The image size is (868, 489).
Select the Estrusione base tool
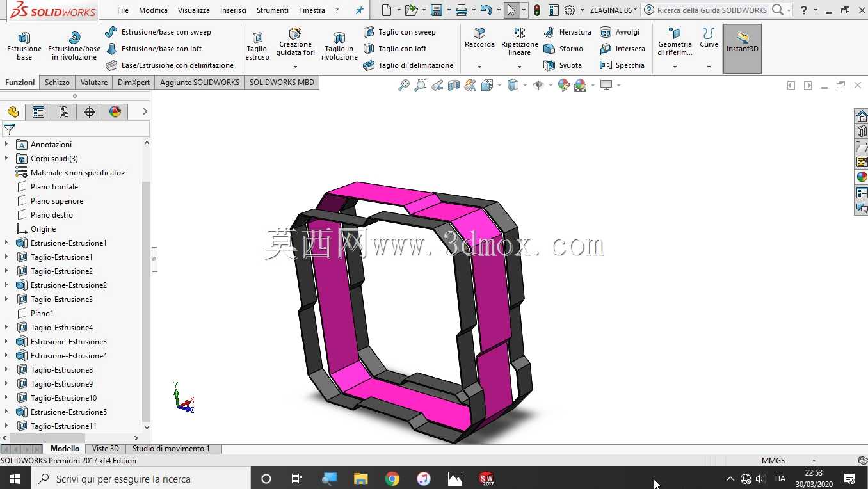[24, 45]
